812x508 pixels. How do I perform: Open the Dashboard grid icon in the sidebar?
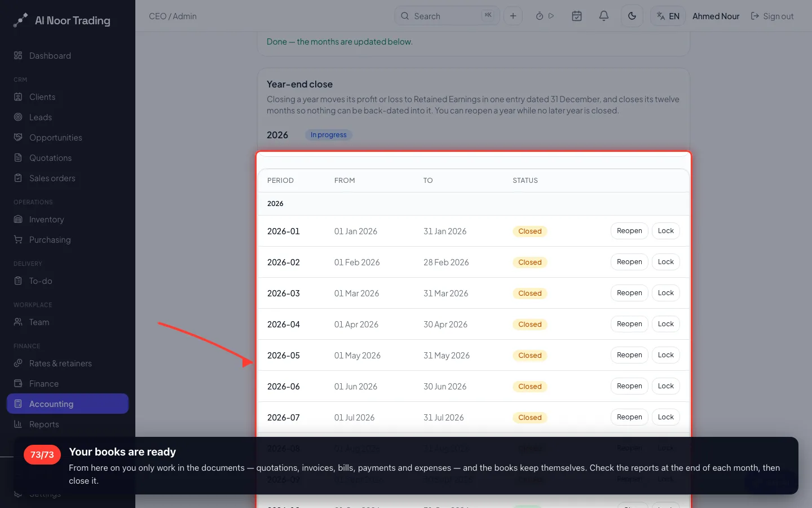pos(18,55)
